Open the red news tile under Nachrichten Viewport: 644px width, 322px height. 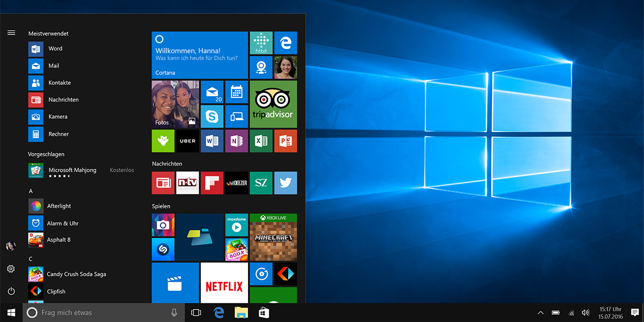click(x=163, y=183)
